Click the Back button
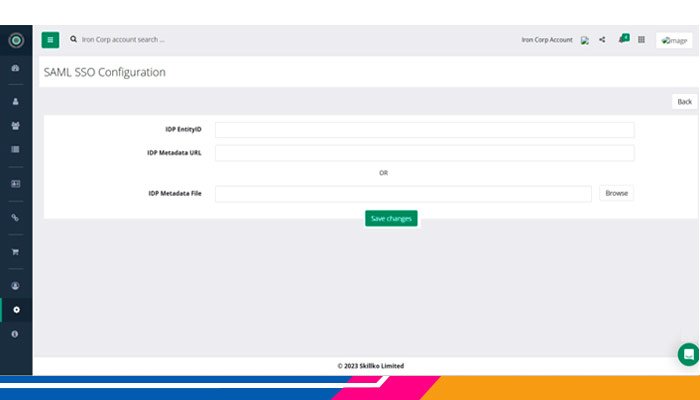700x400 pixels. (684, 102)
